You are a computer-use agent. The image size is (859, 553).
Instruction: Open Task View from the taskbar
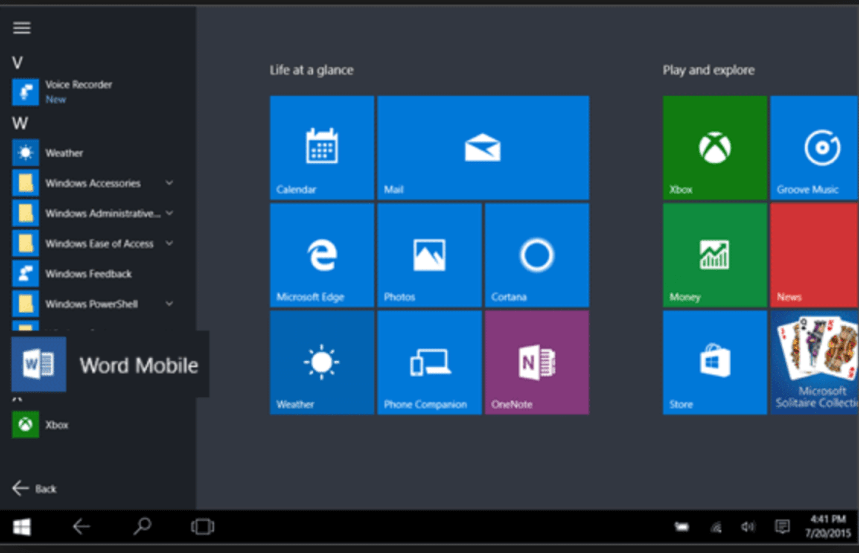click(x=202, y=526)
